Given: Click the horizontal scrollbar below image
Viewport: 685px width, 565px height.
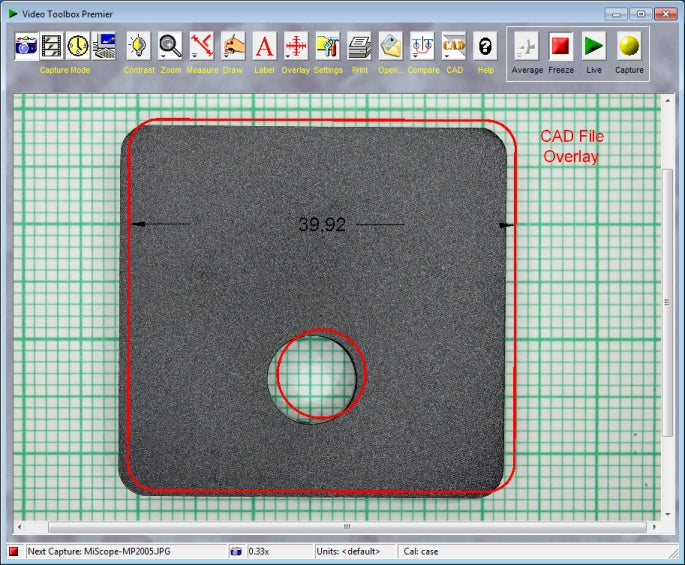Looking at the screenshot, I should (x=346, y=527).
